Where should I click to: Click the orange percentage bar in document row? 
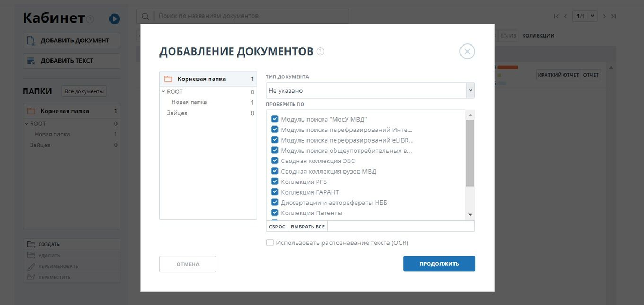click(x=507, y=68)
